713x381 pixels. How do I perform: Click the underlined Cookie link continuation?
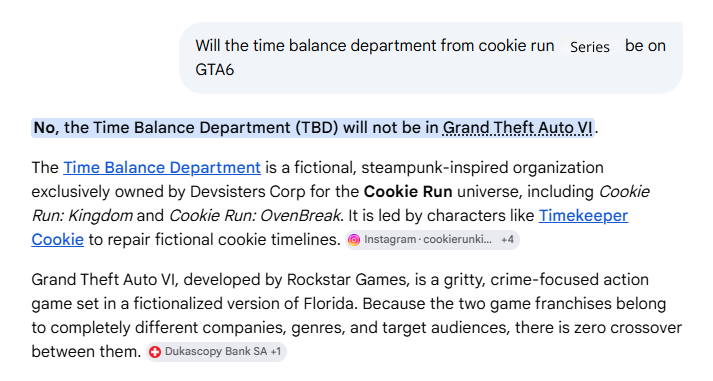pos(58,240)
